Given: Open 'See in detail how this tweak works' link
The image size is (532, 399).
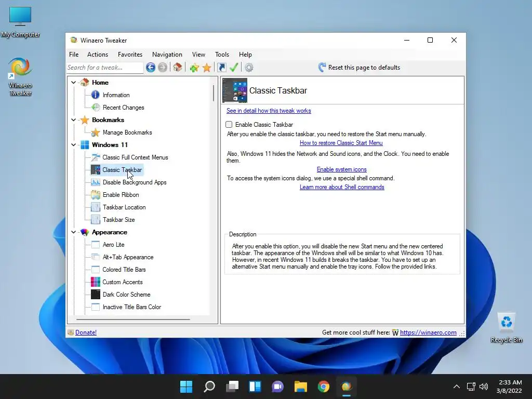Looking at the screenshot, I should [x=269, y=111].
